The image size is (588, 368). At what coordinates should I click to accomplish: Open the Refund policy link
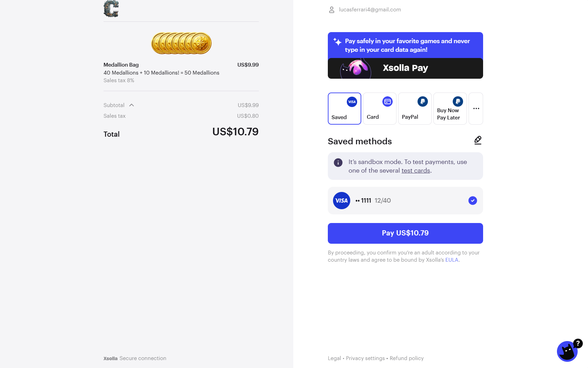(x=407, y=358)
